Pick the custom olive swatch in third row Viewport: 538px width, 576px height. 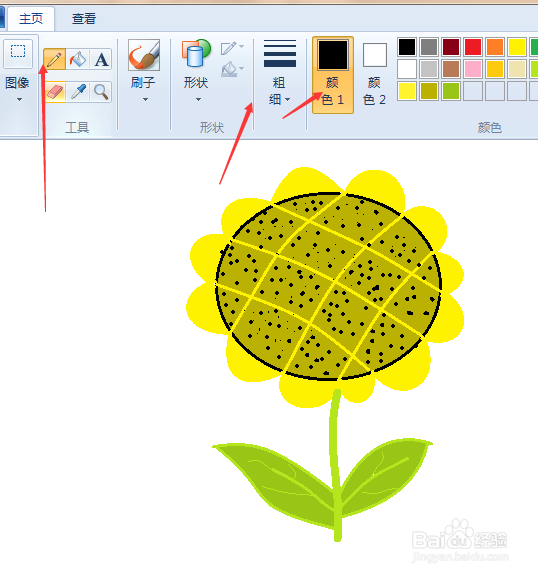[429, 91]
